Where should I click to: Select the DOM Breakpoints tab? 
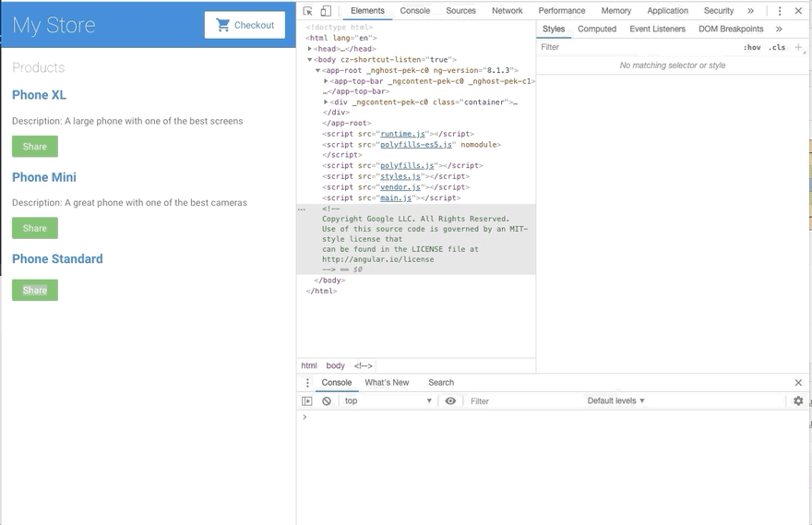tap(731, 29)
